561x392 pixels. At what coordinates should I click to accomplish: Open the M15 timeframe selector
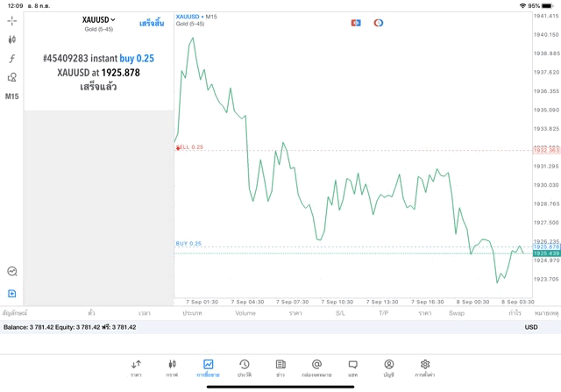click(x=12, y=96)
